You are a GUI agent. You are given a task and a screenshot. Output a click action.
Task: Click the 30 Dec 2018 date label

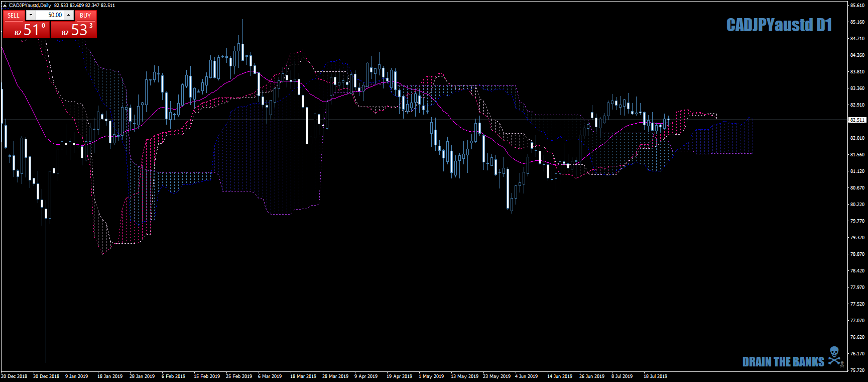pos(46,376)
